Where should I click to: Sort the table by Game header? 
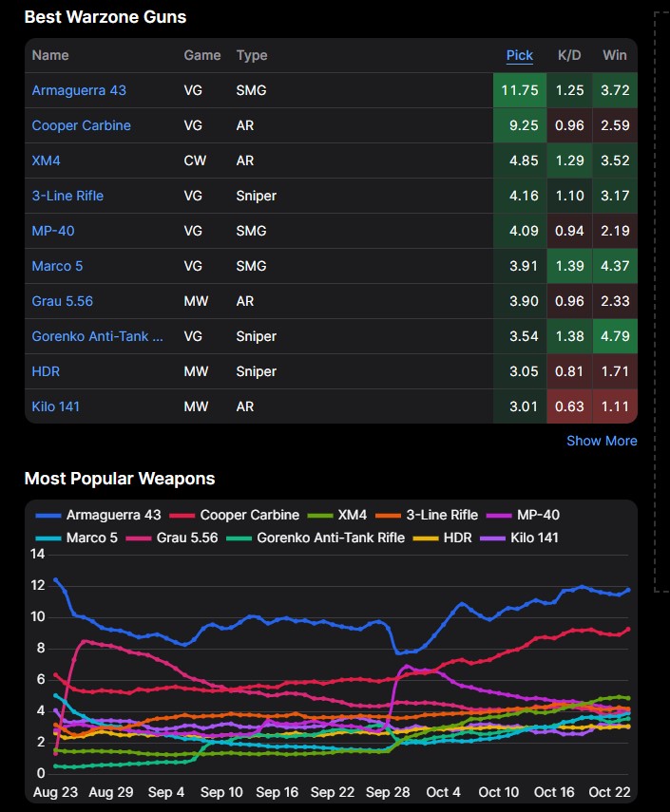pyautogui.click(x=201, y=55)
